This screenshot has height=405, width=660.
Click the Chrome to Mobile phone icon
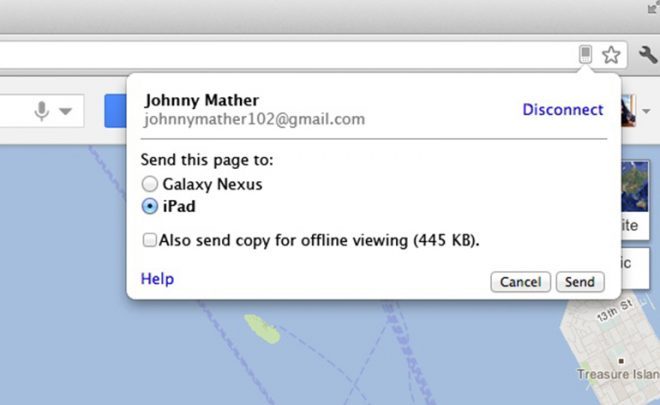click(585, 54)
